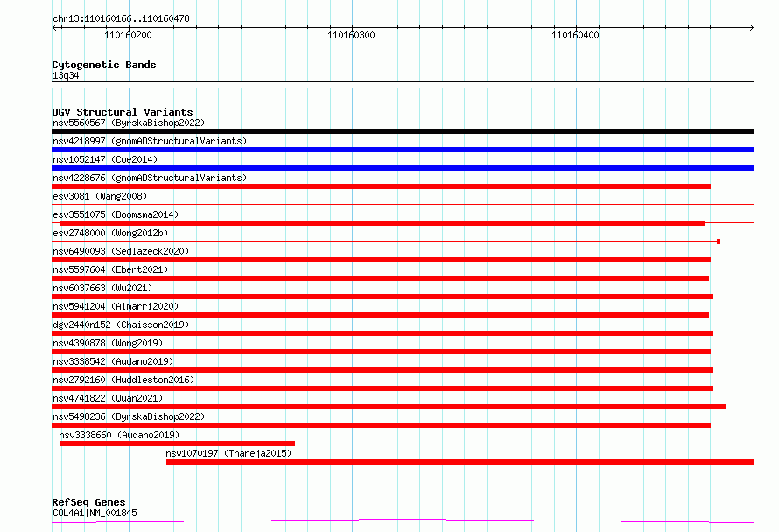Open variant nsv4741822 (Quan2021) label

pos(108,398)
